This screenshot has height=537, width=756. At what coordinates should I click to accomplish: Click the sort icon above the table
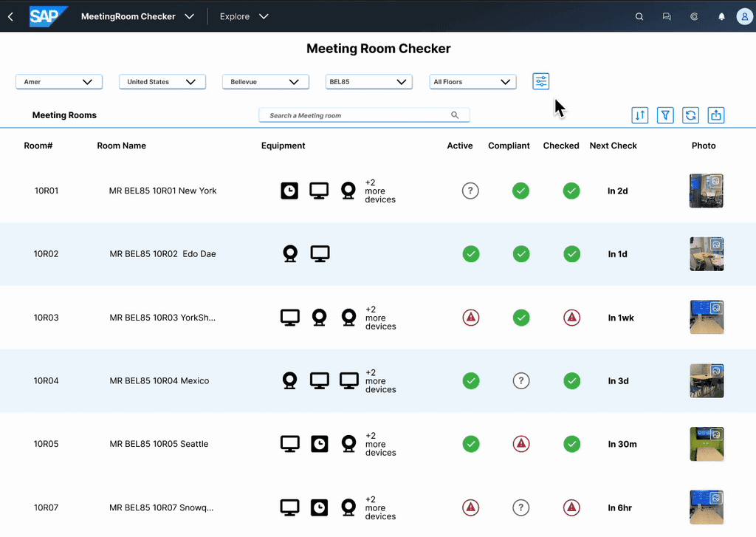click(x=640, y=115)
